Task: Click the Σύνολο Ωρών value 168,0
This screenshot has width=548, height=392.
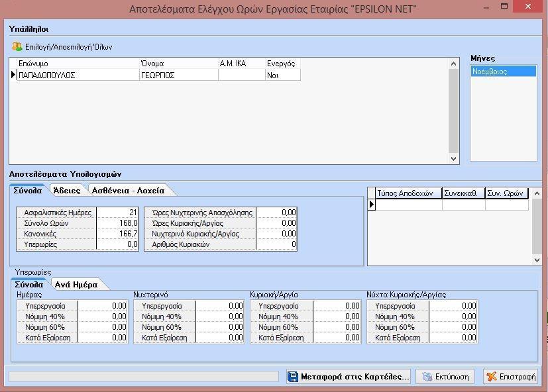Action: pyautogui.click(x=117, y=223)
